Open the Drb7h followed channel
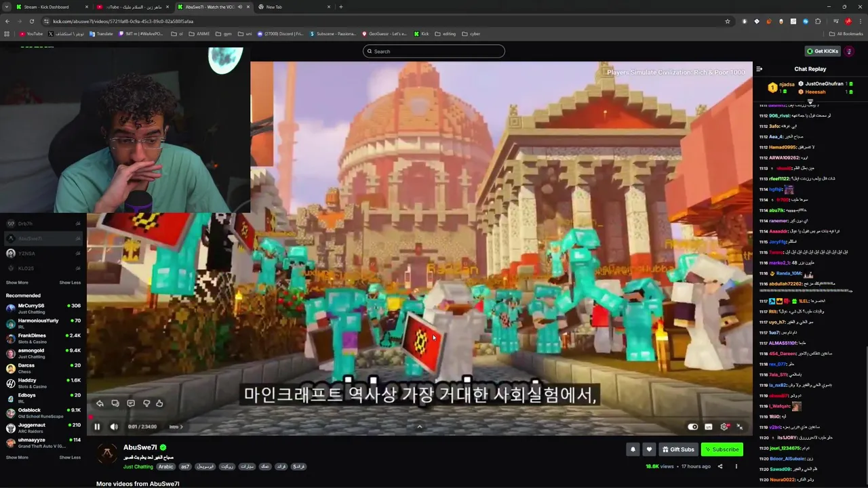868x488 pixels. click(x=43, y=224)
